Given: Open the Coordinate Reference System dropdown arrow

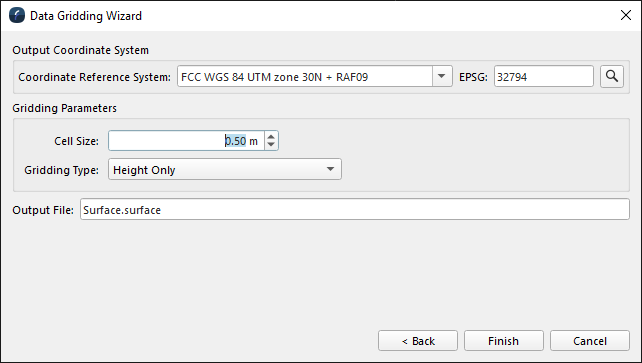Looking at the screenshot, I should point(442,76).
